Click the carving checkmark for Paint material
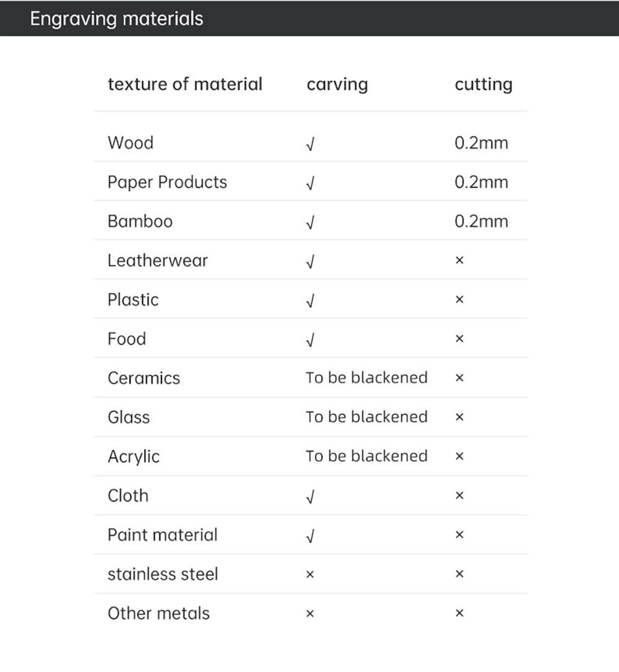619x672 pixels. [x=310, y=536]
